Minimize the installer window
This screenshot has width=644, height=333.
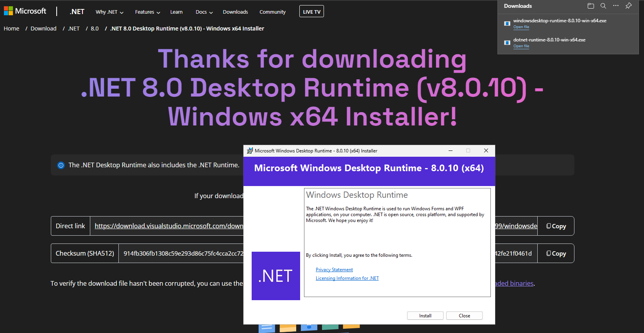[451, 150]
